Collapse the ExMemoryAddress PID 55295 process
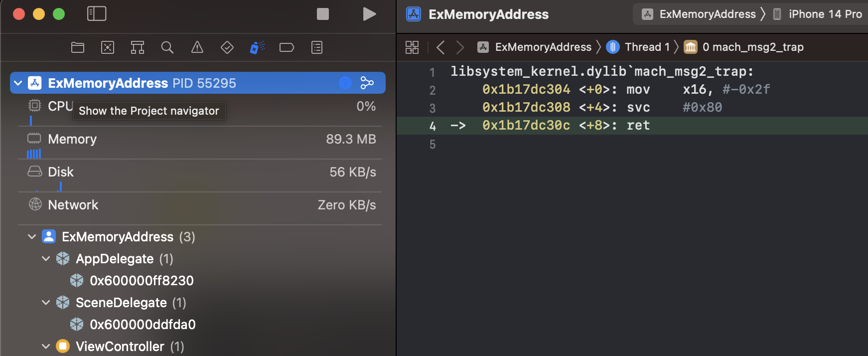 (x=18, y=83)
